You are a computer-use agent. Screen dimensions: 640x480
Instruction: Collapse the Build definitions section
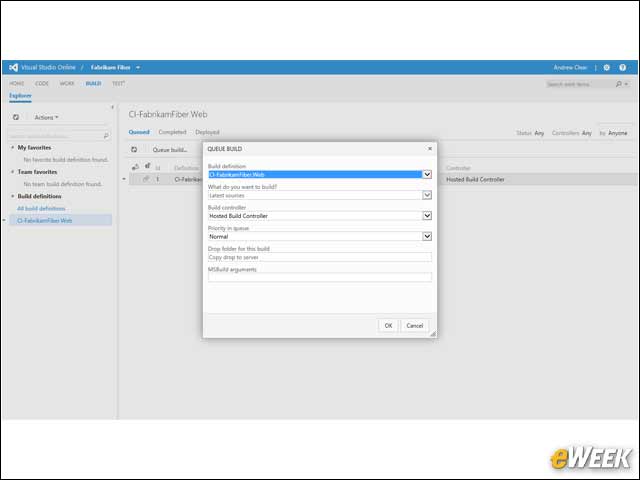tap(13, 196)
